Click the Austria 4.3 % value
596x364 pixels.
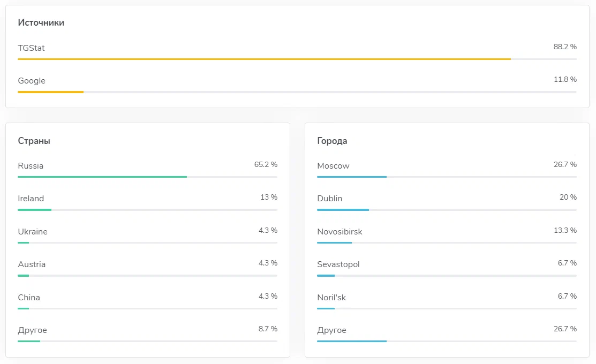pyautogui.click(x=268, y=263)
